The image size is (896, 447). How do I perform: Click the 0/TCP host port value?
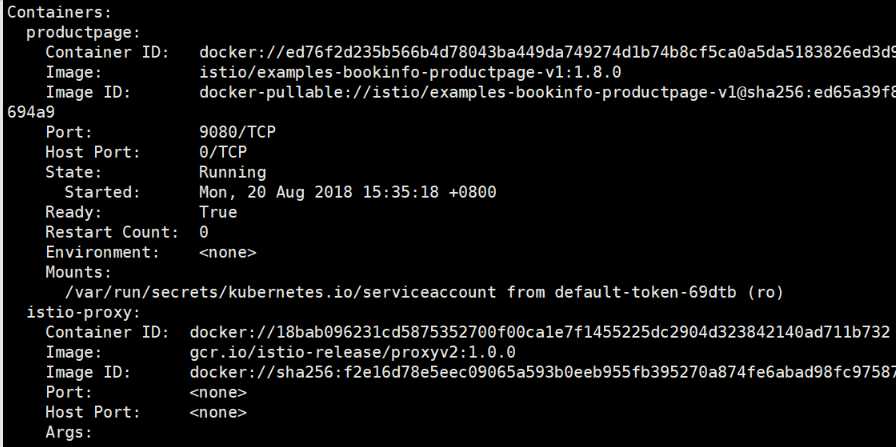click(223, 153)
